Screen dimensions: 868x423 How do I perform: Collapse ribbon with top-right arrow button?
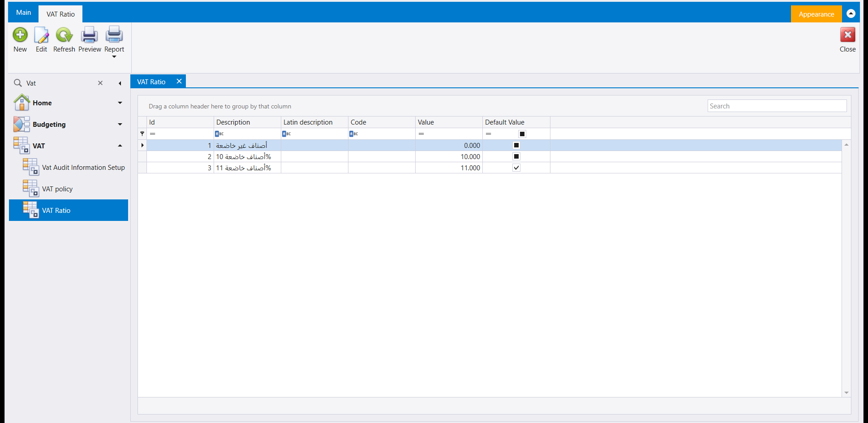pyautogui.click(x=851, y=14)
